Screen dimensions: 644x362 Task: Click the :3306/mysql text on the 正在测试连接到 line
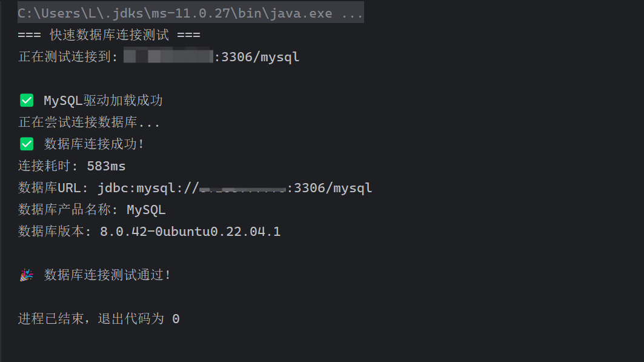point(257,57)
